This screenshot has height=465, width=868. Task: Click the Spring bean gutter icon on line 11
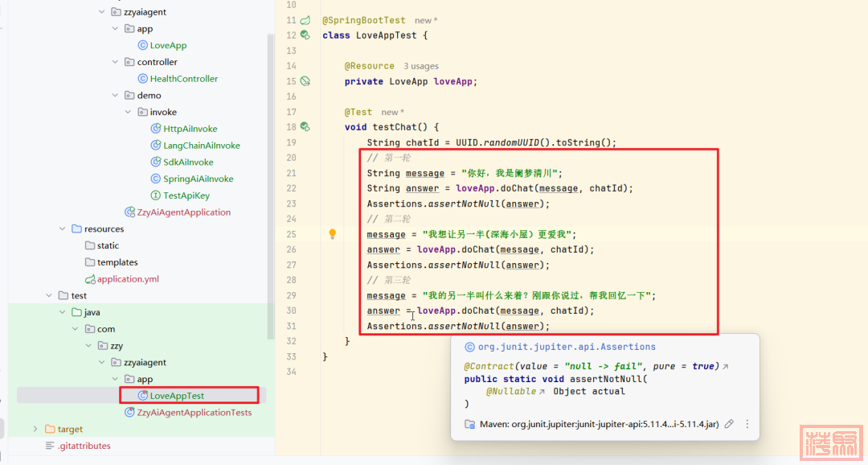coord(305,20)
